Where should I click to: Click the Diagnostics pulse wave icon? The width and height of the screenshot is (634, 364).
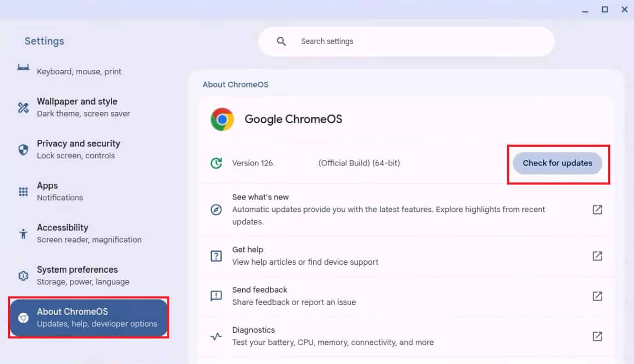click(216, 336)
